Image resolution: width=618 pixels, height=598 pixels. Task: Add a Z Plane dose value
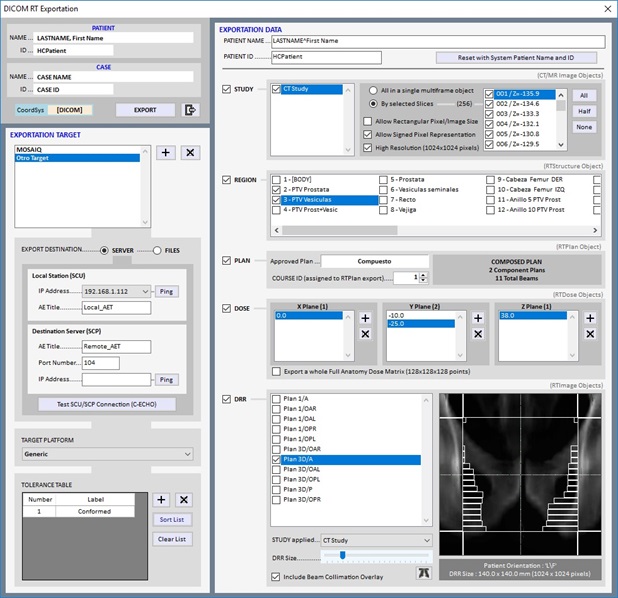pyautogui.click(x=590, y=318)
